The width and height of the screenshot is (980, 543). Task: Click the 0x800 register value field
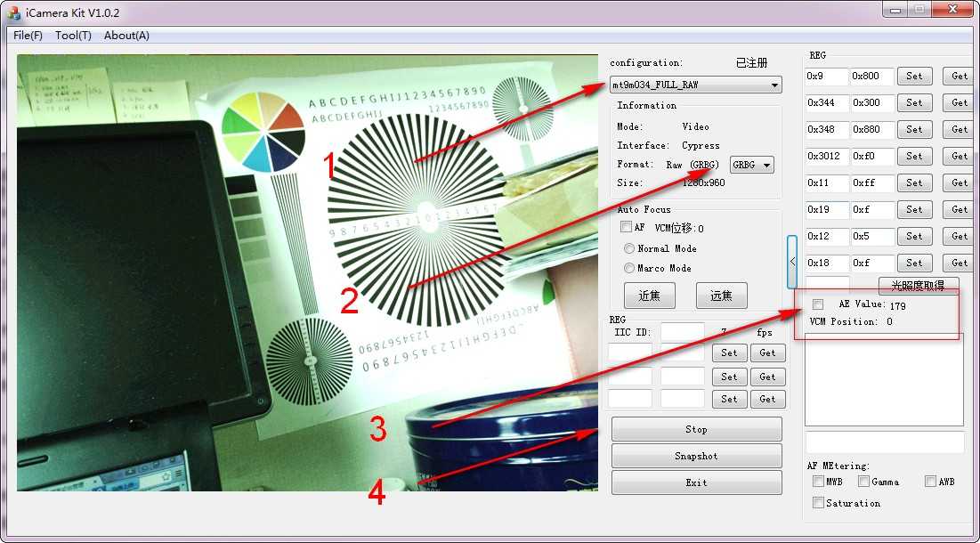(872, 77)
